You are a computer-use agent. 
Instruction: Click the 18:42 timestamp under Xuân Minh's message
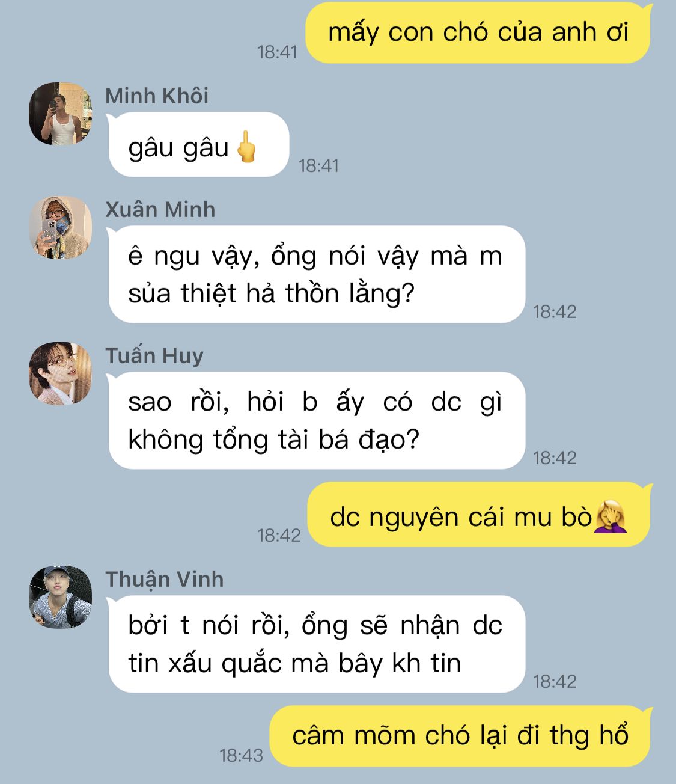tap(555, 311)
